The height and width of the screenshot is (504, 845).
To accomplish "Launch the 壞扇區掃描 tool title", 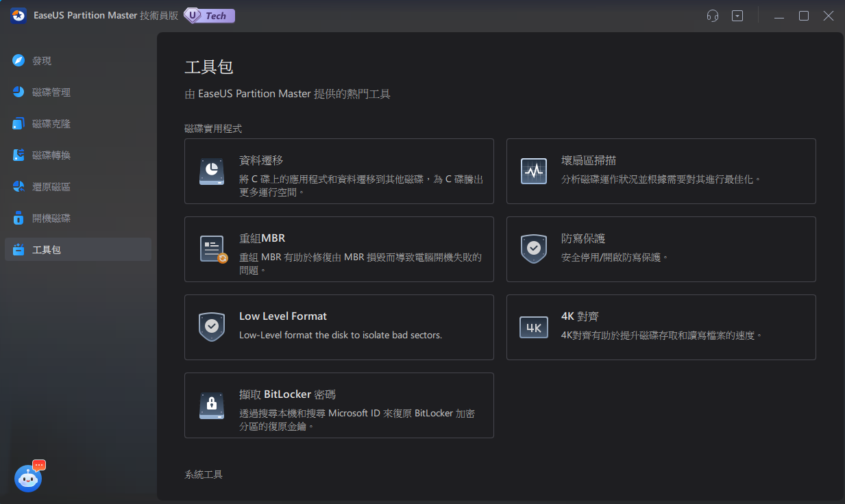I will [x=589, y=160].
